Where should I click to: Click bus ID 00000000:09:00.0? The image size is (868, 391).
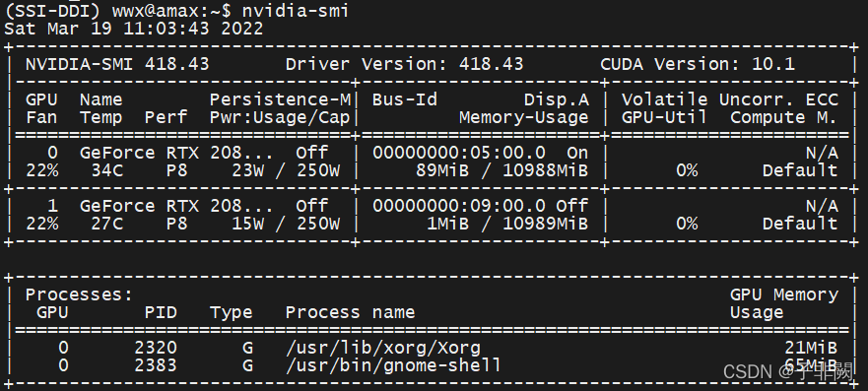tap(459, 206)
